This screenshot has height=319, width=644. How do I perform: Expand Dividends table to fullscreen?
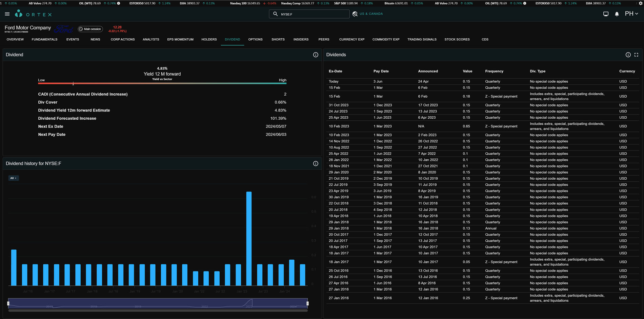636,55
